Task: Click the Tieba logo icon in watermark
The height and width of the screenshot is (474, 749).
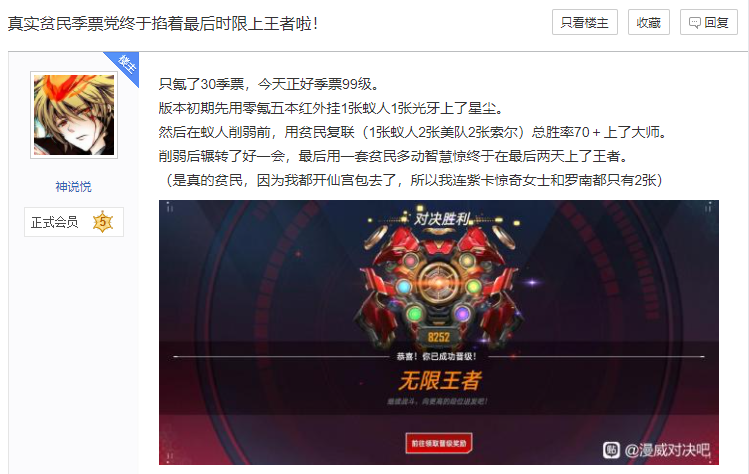Action: coord(611,450)
